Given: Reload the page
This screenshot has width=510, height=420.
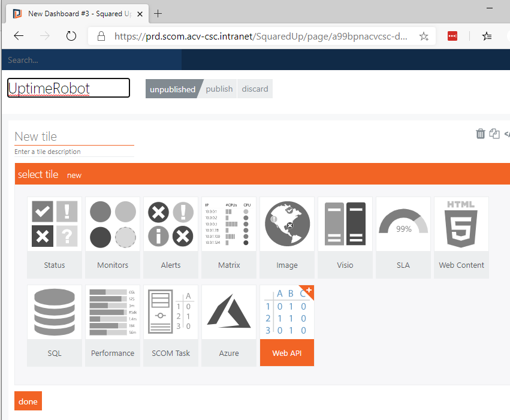Looking at the screenshot, I should pos(71,36).
